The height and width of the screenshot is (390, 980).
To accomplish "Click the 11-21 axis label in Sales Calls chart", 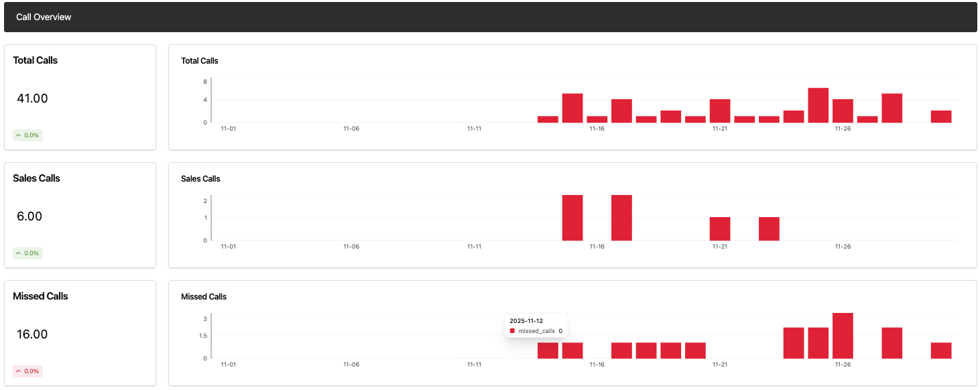I will (721, 246).
